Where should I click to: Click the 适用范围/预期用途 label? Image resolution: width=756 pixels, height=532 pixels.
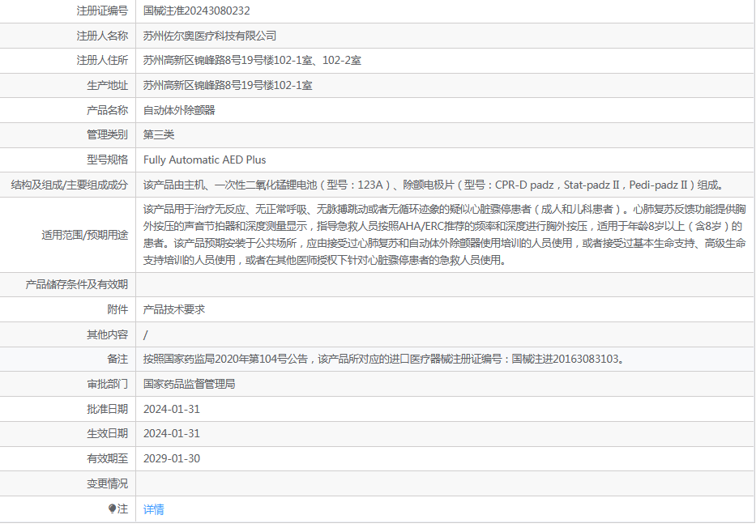(85, 235)
